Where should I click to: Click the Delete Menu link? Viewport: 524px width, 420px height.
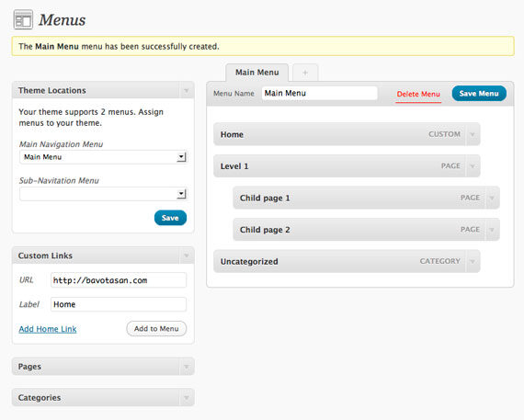coord(418,95)
